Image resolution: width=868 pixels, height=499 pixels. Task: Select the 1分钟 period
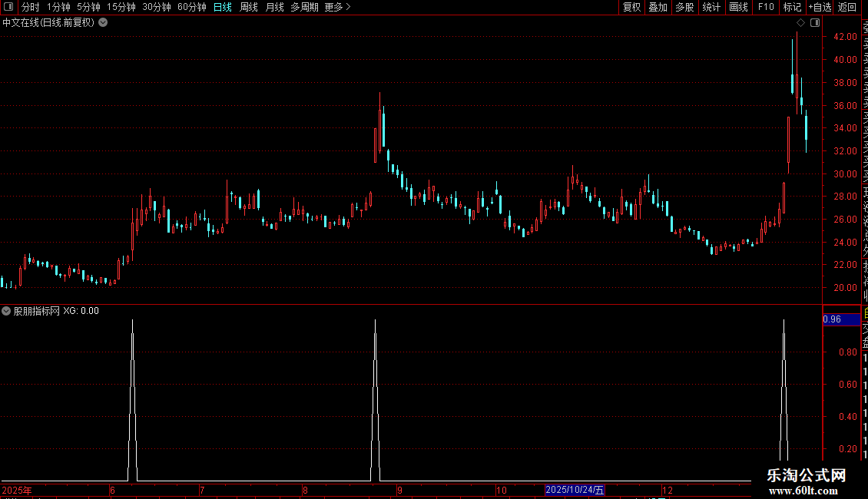58,7
